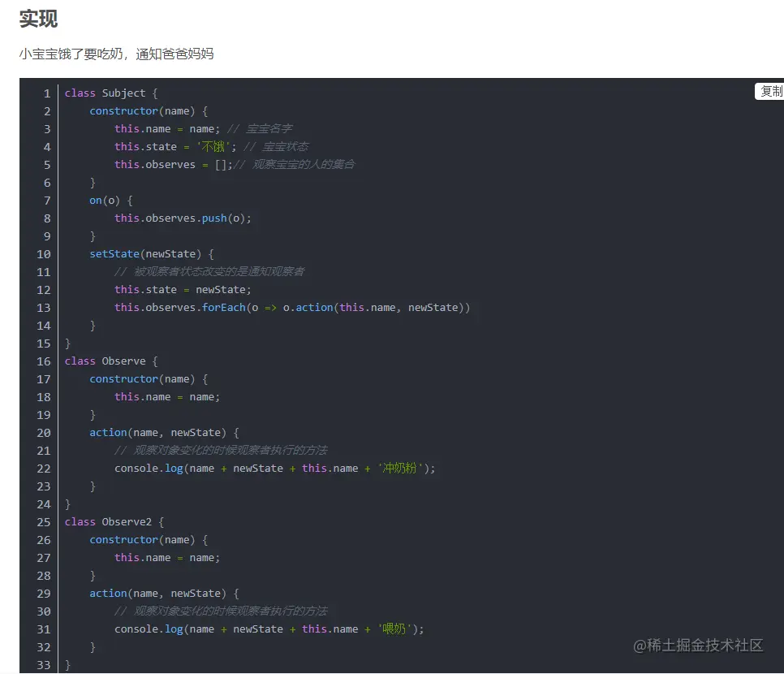The image size is (784, 674).
Task: Click line number 15 in the gutter
Action: click(44, 343)
